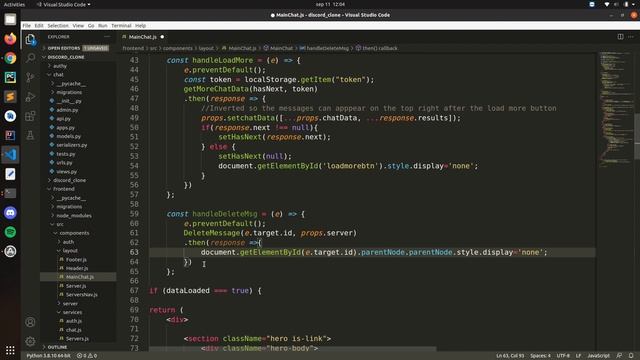The image size is (640, 360).
Task: Open PyCharm from the dock
Action: point(10,77)
